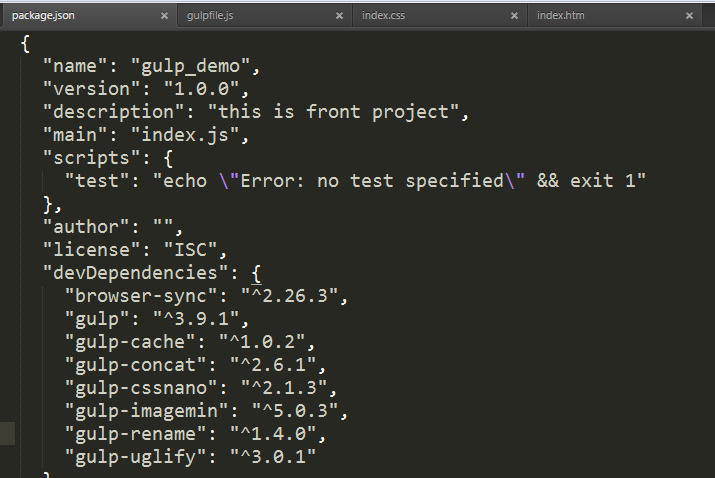The height and width of the screenshot is (478, 715).
Task: Close the index.css tab
Action: coord(514,16)
